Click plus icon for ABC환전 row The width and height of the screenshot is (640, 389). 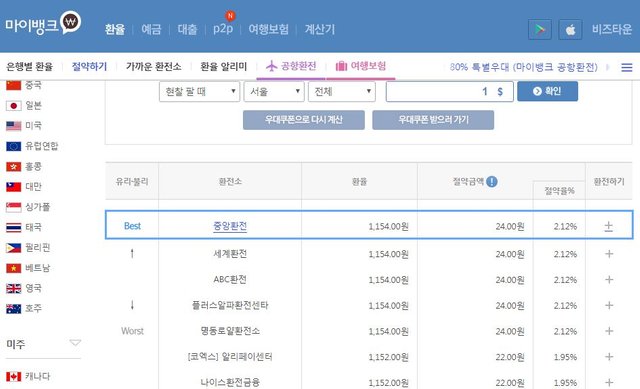pyautogui.click(x=609, y=280)
